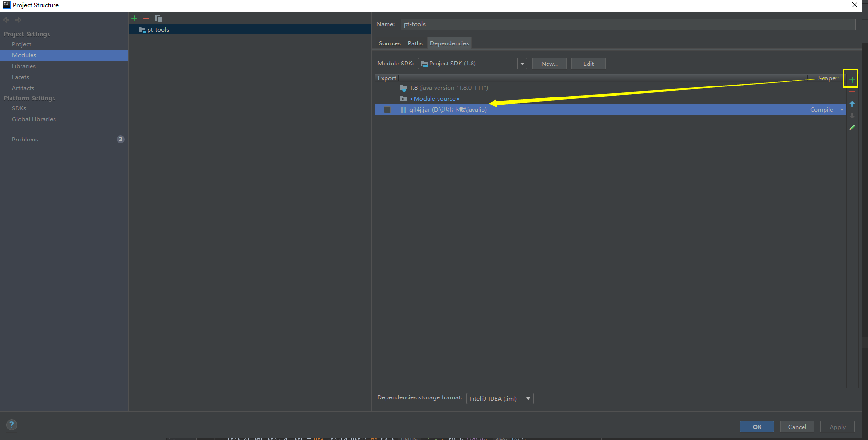
Task: Click the forward navigation arrow
Action: click(18, 20)
